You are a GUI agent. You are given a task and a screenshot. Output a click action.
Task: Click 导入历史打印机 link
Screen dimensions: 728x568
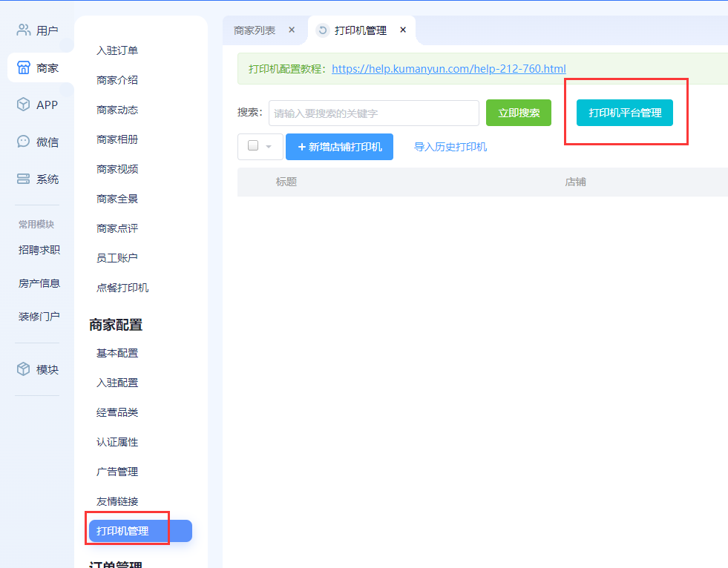(x=450, y=147)
